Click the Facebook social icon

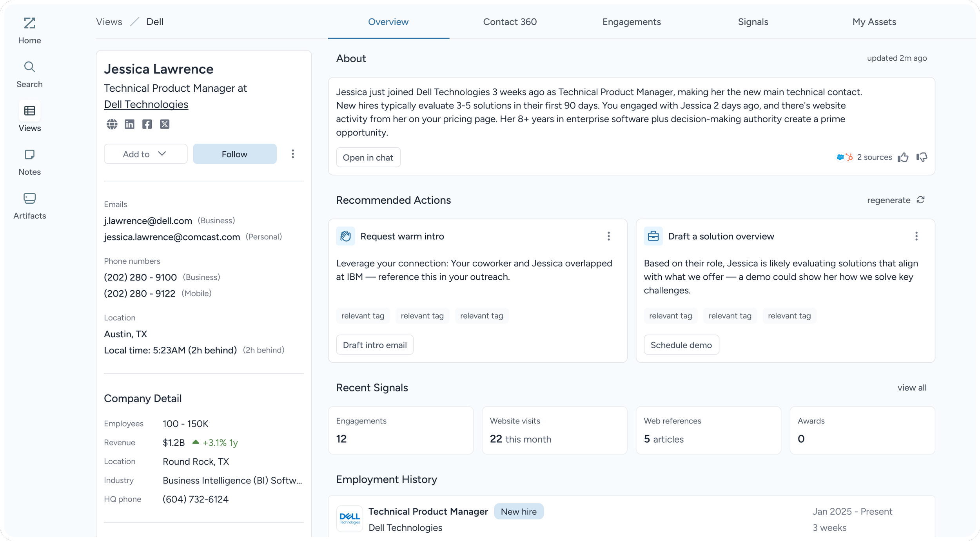pyautogui.click(x=147, y=124)
